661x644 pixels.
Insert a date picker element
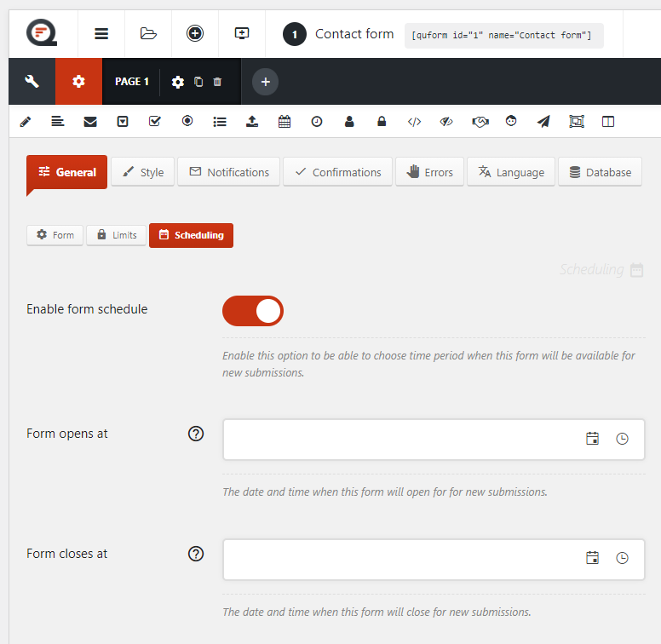285,122
